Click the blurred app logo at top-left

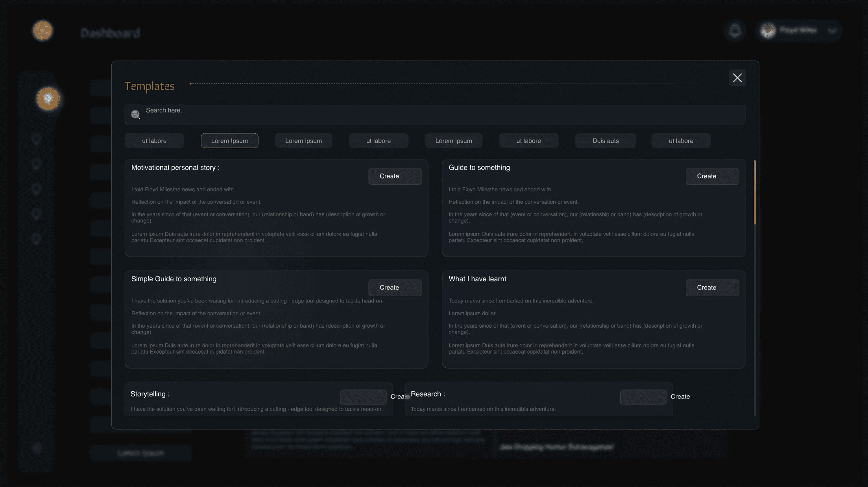pyautogui.click(x=42, y=31)
